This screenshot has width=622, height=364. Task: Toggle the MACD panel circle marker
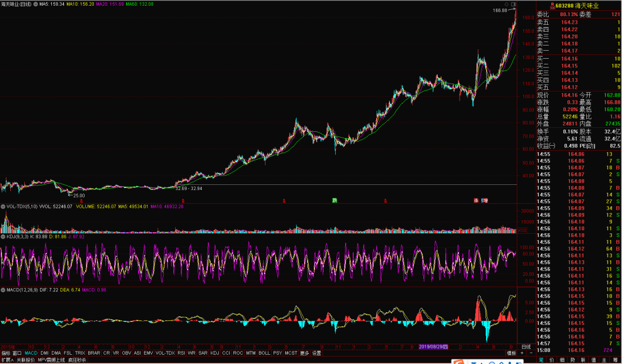click(2, 289)
